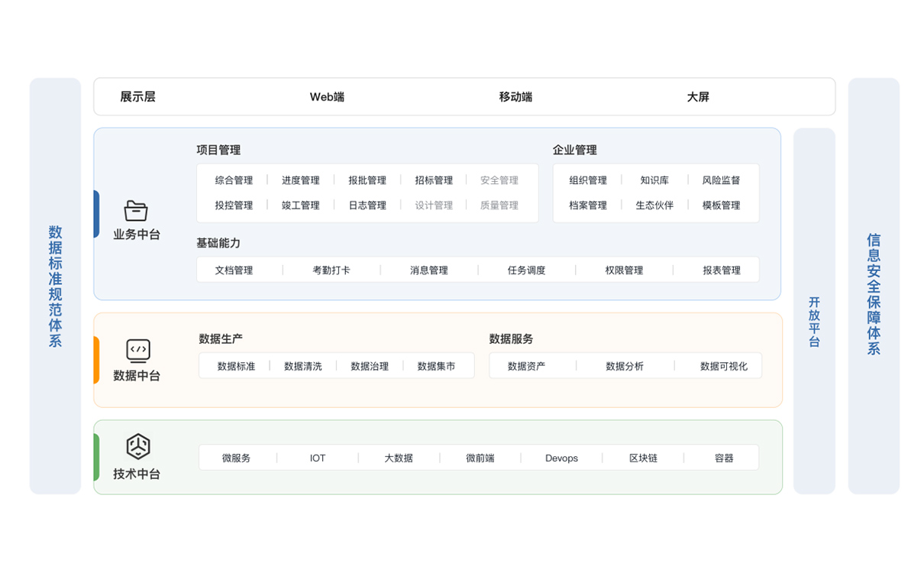The width and height of the screenshot is (924, 573).
Task: Open 知识库 under 企业管理
Action: (x=654, y=180)
